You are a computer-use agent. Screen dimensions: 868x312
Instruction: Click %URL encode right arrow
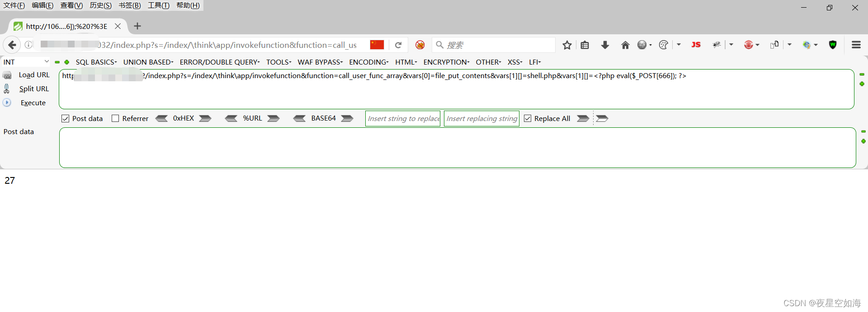pos(274,118)
